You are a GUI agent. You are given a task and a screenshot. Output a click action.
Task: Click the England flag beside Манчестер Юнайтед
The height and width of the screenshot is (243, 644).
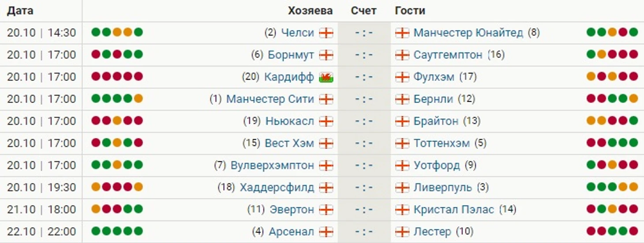click(402, 33)
